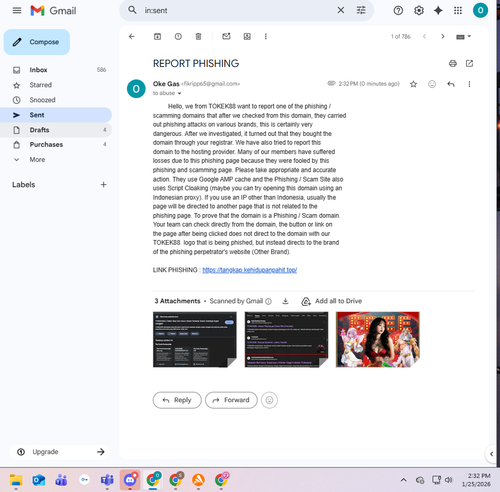
Task: Add all attachments to Drive
Action: click(332, 301)
